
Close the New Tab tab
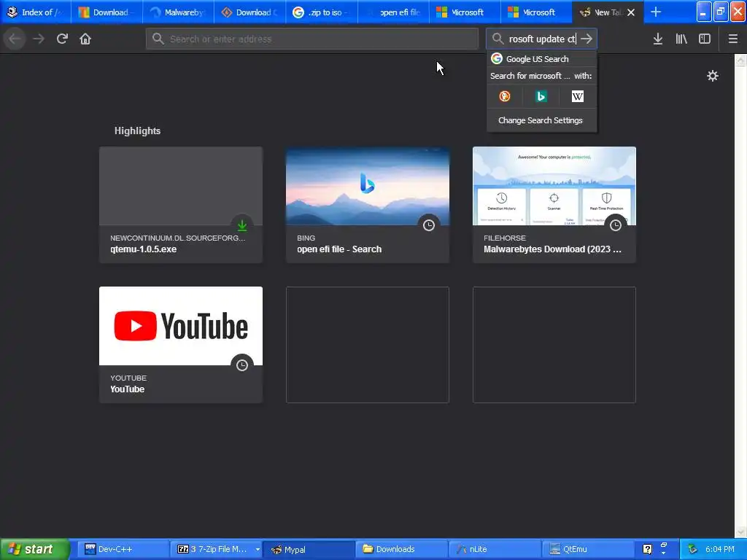click(x=631, y=12)
